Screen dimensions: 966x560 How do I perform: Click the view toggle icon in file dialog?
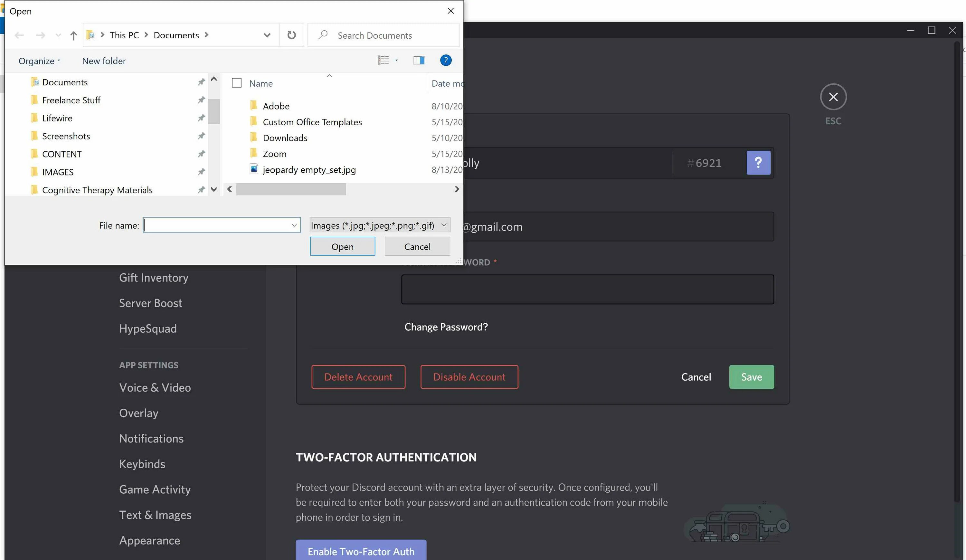click(x=387, y=61)
